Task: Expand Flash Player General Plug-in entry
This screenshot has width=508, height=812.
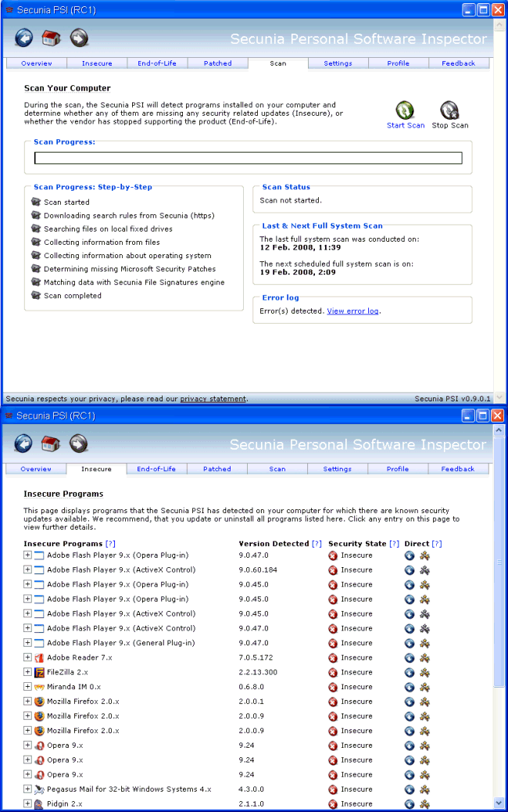Action: coord(27,642)
